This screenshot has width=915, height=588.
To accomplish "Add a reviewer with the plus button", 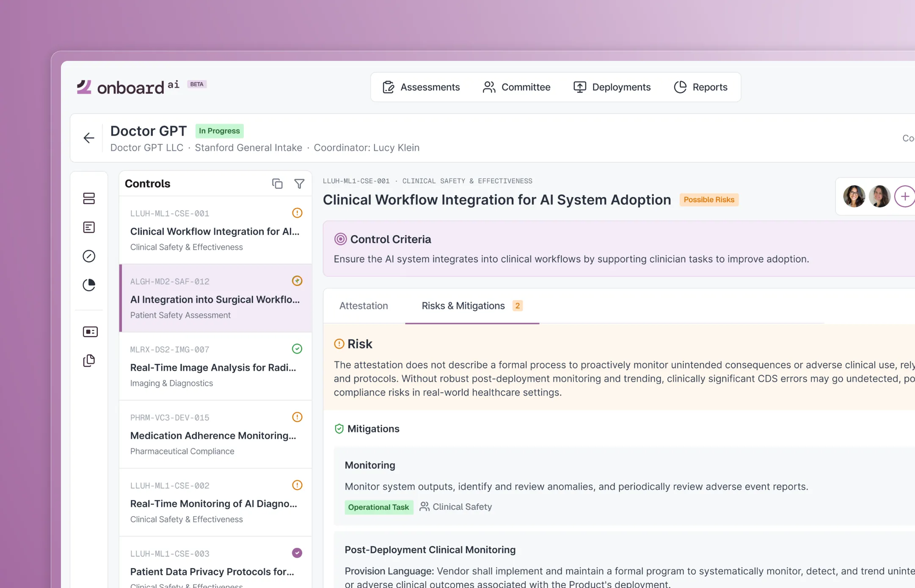I will coord(905,196).
